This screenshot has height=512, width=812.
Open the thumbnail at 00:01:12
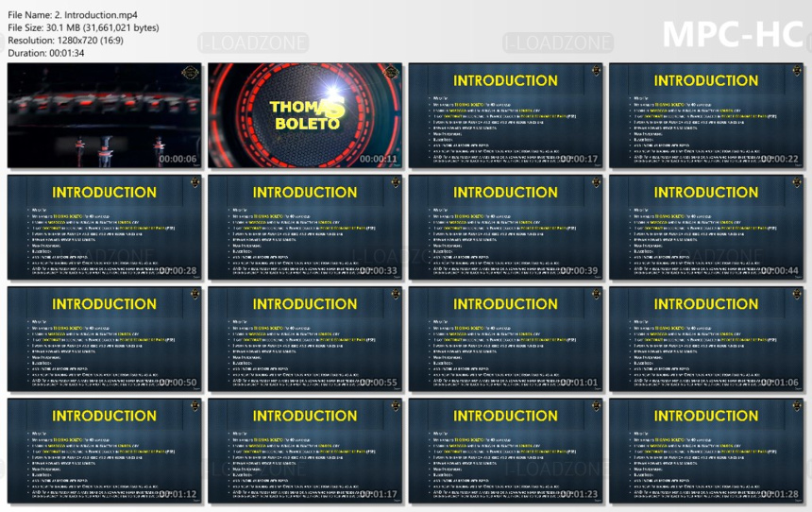pyautogui.click(x=104, y=451)
